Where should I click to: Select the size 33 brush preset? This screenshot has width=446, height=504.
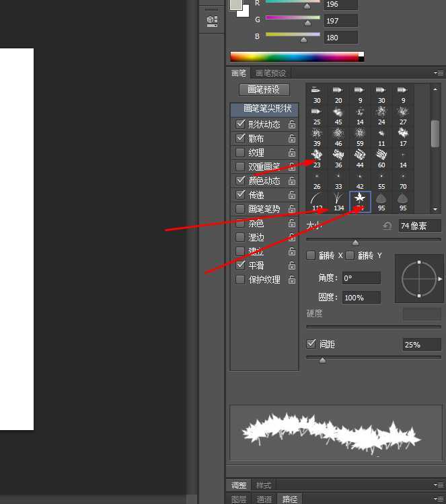coord(338,181)
